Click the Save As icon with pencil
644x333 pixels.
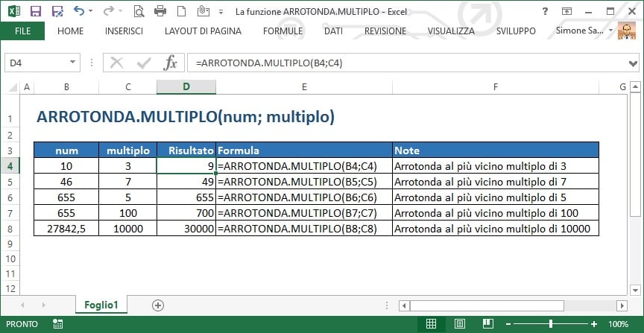[x=57, y=11]
